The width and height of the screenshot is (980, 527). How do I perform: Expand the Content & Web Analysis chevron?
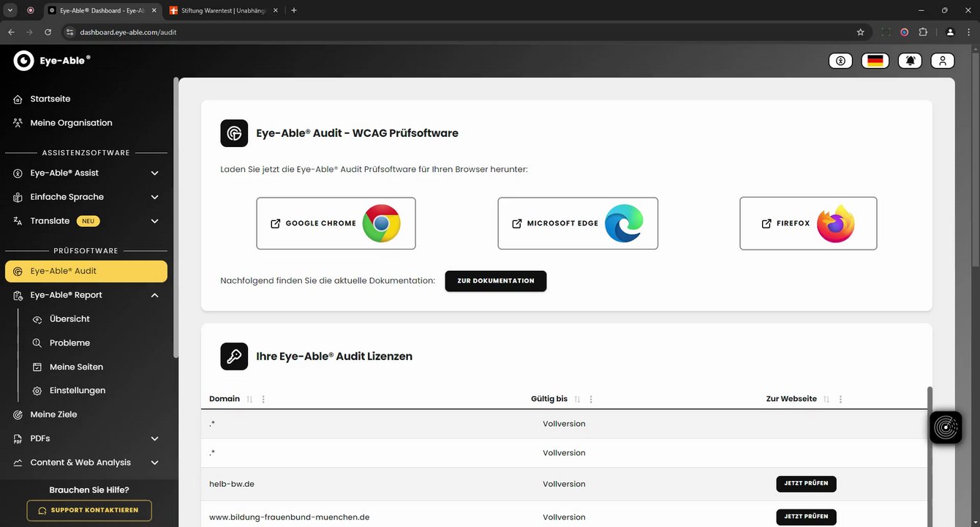[154, 463]
